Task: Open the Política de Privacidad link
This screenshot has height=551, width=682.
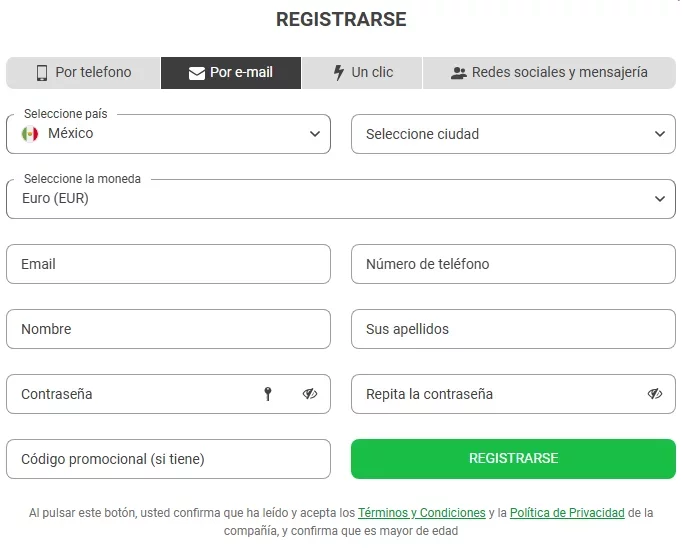Action: tap(567, 513)
